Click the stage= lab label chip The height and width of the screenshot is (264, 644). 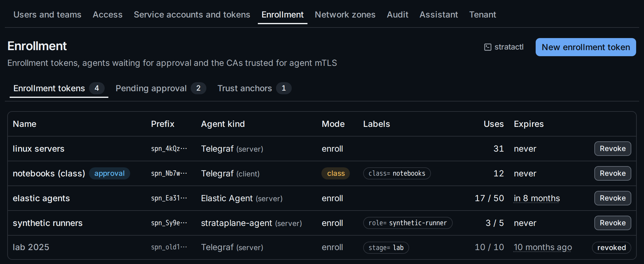(386, 248)
